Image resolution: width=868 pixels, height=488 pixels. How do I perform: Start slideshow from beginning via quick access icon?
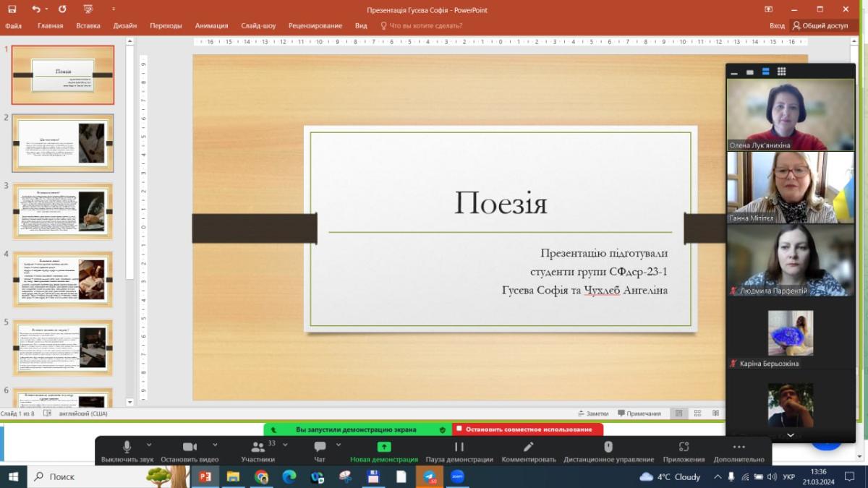coord(88,9)
